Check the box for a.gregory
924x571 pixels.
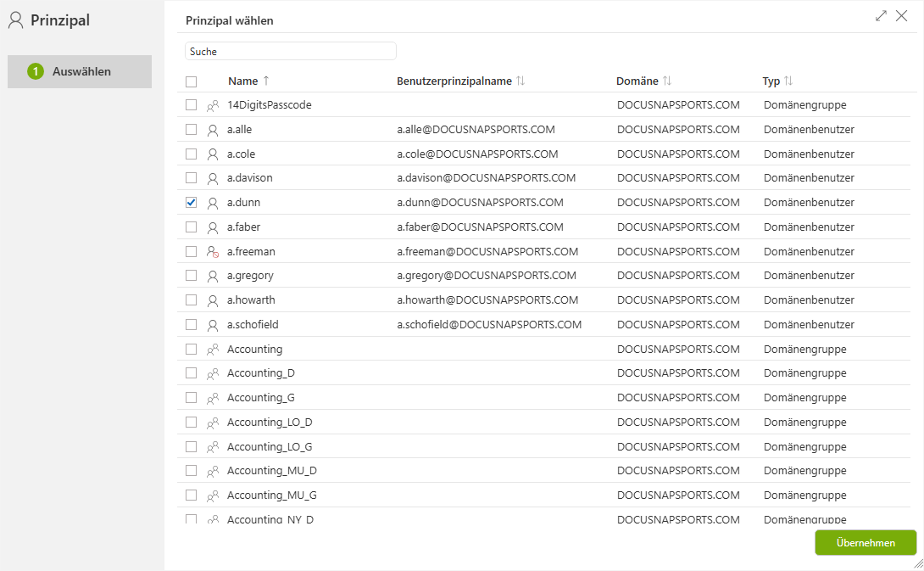[191, 276]
